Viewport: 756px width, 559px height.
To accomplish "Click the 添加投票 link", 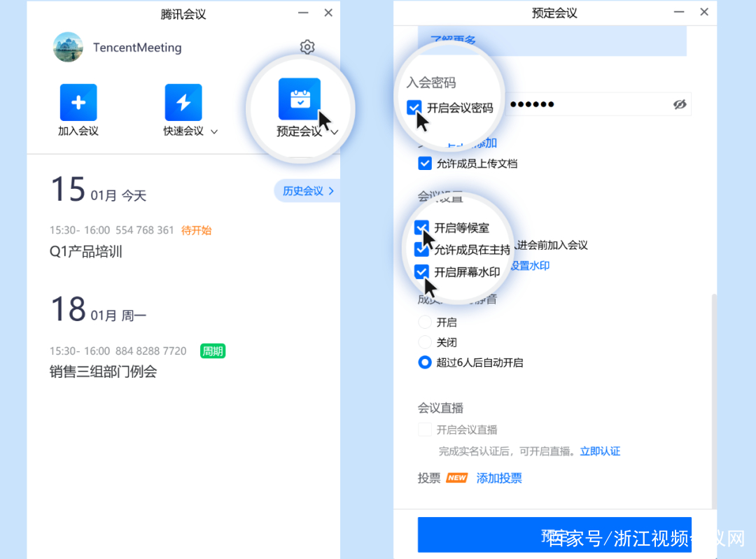I will 499,478.
